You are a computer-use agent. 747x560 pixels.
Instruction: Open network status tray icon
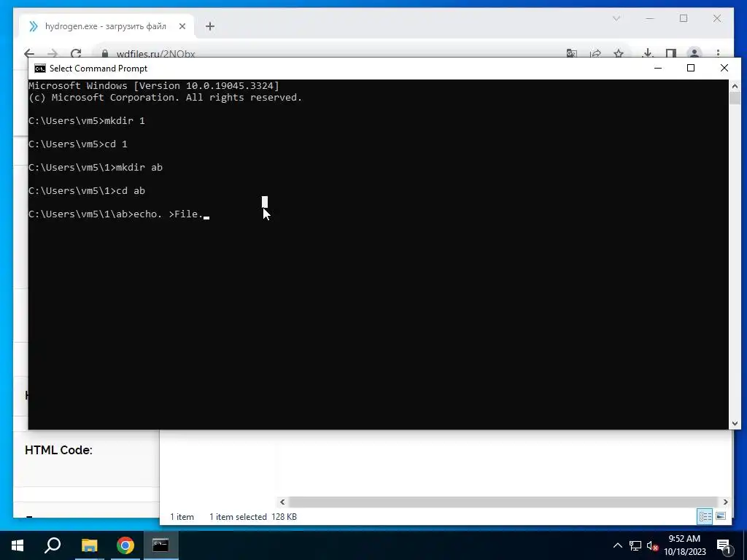coord(635,545)
